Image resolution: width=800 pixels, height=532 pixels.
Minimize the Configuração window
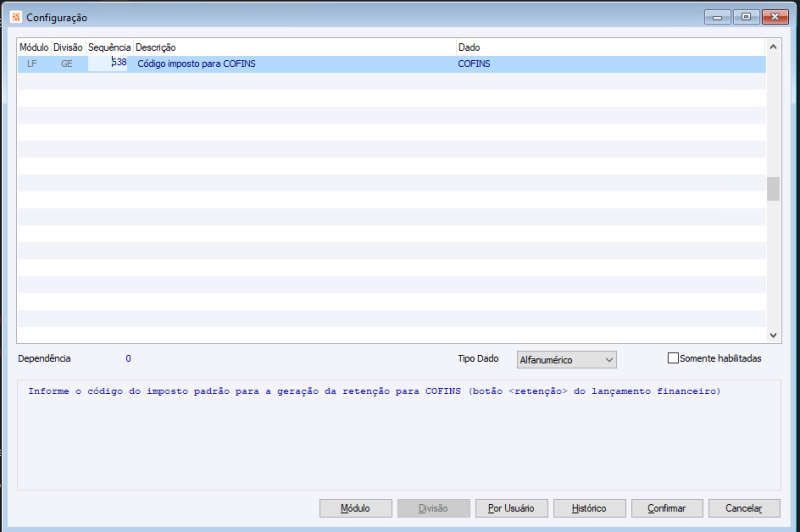tap(717, 17)
